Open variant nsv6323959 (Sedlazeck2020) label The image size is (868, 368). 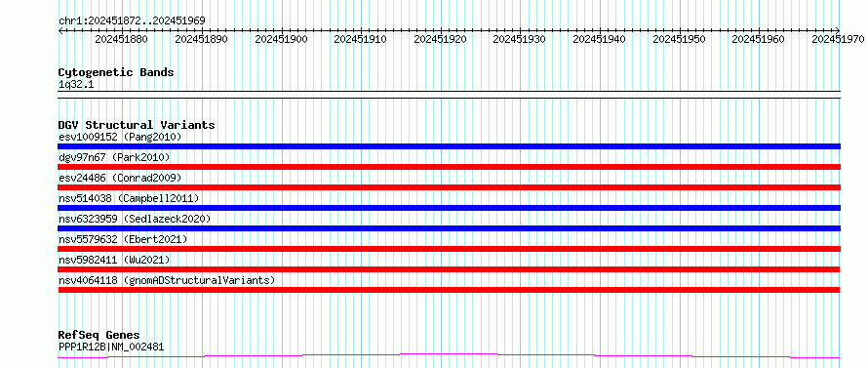[x=135, y=219]
